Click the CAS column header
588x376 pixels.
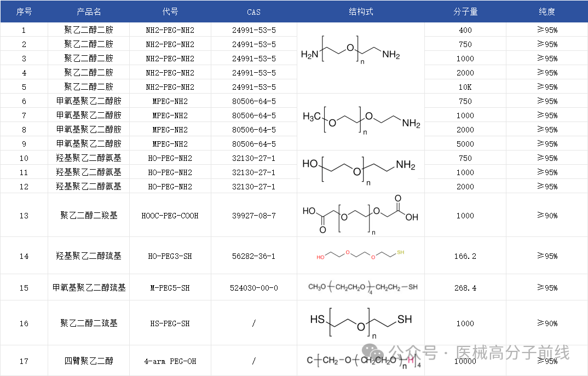click(254, 12)
